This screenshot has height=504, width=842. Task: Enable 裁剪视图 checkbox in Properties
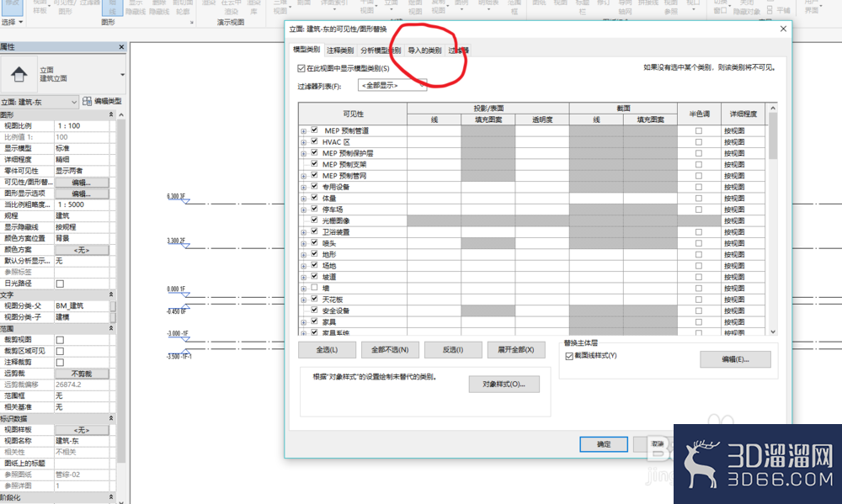click(x=60, y=340)
